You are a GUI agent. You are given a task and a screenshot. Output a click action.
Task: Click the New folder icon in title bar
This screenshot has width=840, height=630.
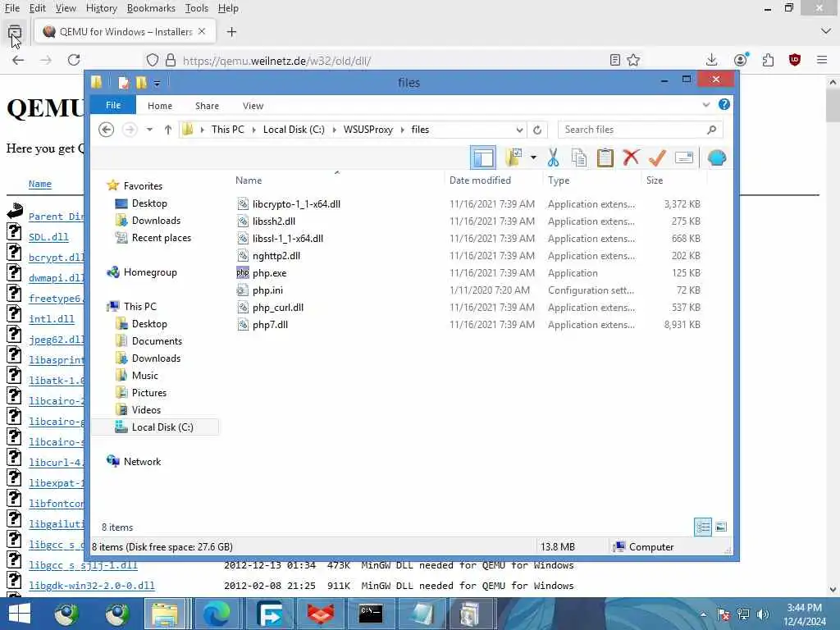click(141, 83)
